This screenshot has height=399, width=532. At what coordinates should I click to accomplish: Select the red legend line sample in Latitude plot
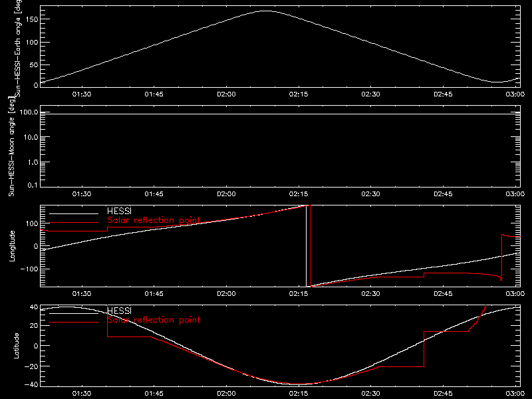pos(74,323)
